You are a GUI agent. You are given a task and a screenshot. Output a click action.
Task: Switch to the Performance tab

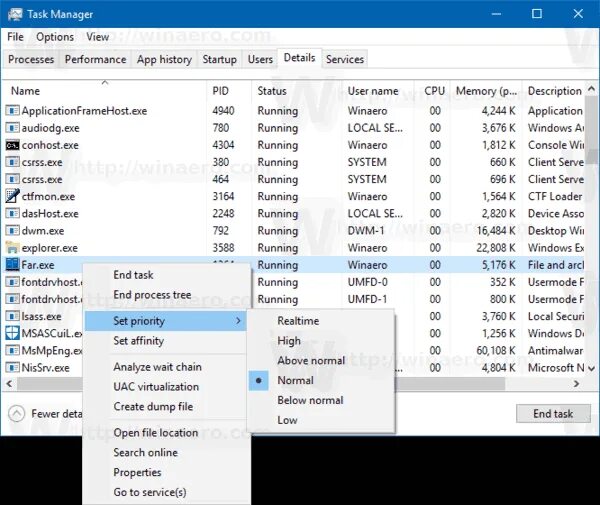pos(95,59)
